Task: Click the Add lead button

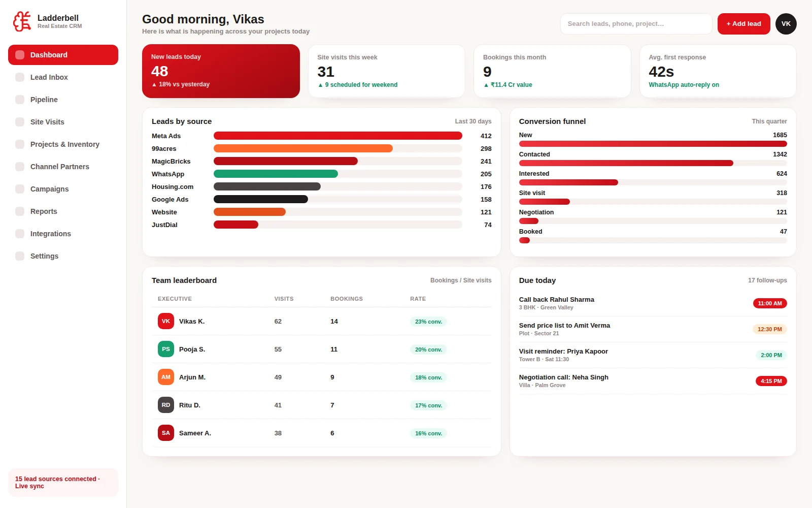Action: coord(743,24)
